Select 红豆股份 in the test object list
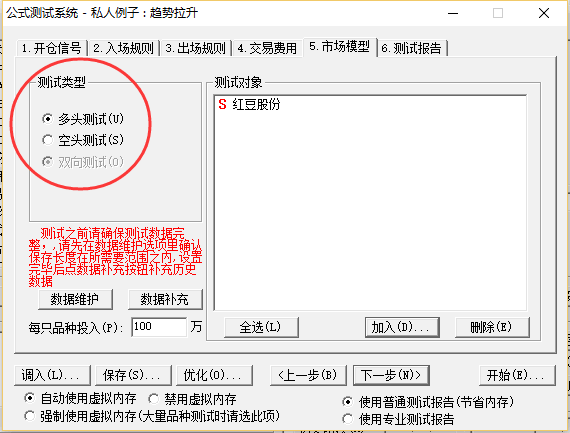Image resolution: width=570 pixels, height=433 pixels. 256,104
